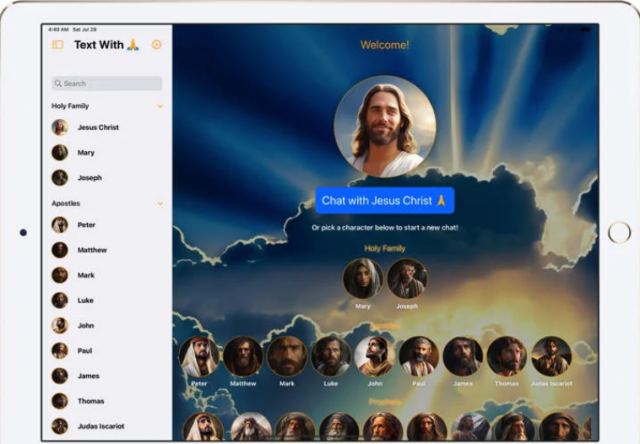Select Judas Iscariot portrait in the Apostles row
This screenshot has width=640, height=444.
click(x=551, y=356)
